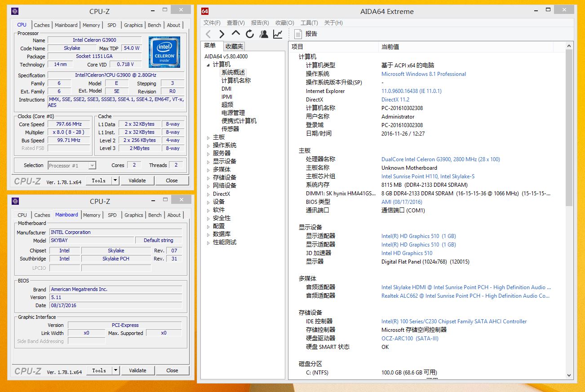Screen dimensions: 585x392
Task: Open the Tools dropdown arrow in top CPU-Z
Action: click(115, 181)
